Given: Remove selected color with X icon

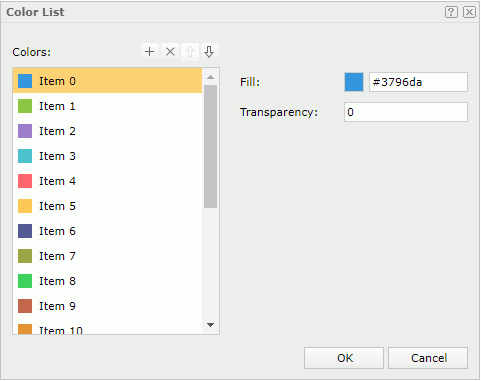Looking at the screenshot, I should coord(170,52).
